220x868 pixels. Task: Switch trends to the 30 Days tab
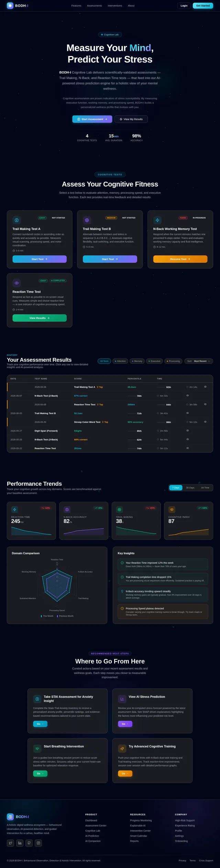190,487
